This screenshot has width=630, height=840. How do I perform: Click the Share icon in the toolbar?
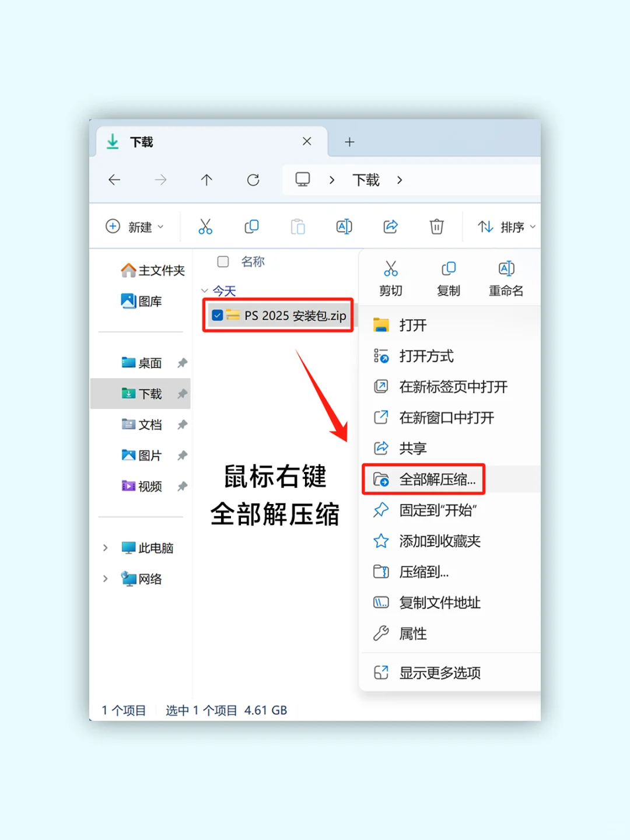pyautogui.click(x=390, y=226)
